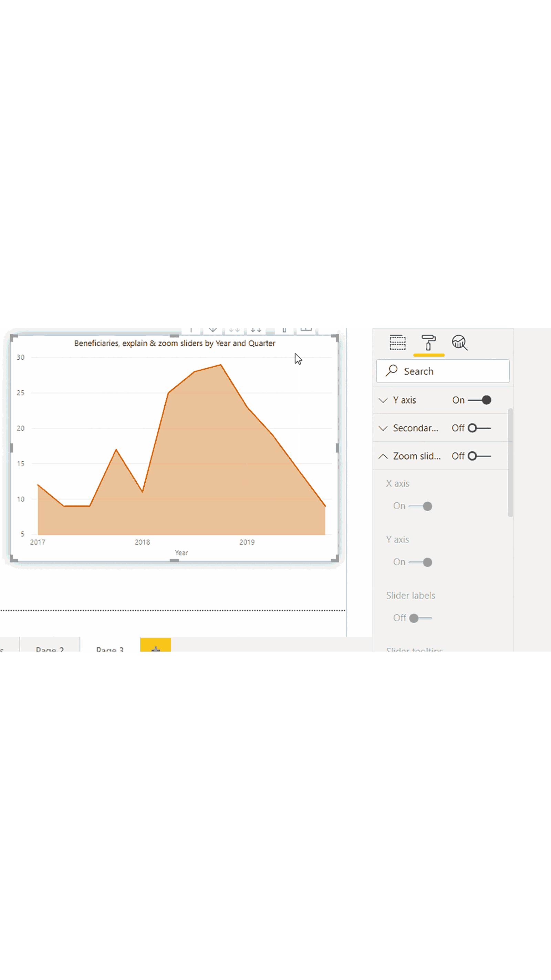Click the faded double-arrow next level icon
Screen dimensions: 551x980
tap(234, 329)
